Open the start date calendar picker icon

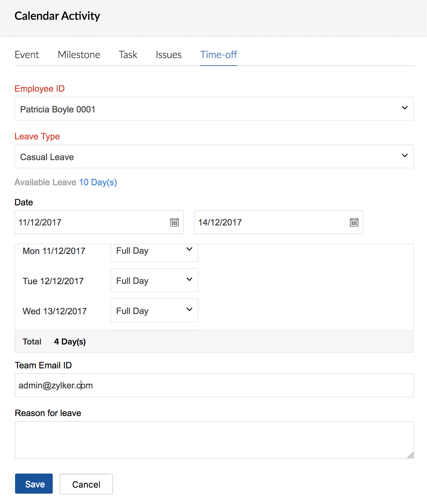point(175,222)
